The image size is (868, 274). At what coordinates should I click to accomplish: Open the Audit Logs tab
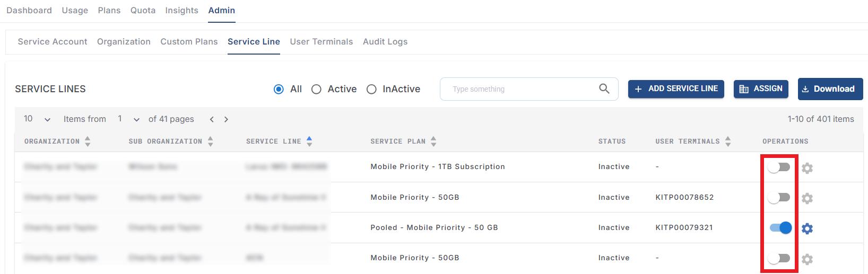(385, 42)
